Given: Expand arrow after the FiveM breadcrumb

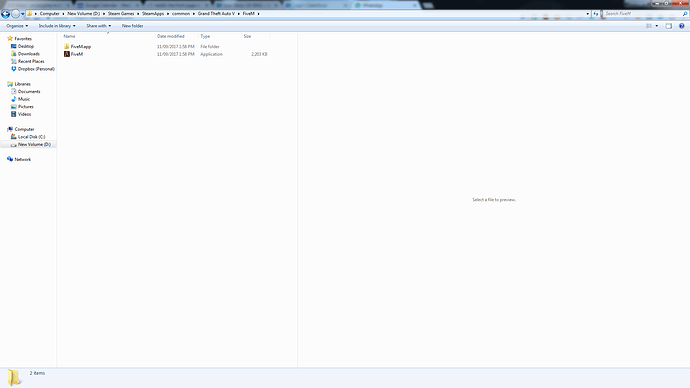Looking at the screenshot, I should click(x=258, y=14).
